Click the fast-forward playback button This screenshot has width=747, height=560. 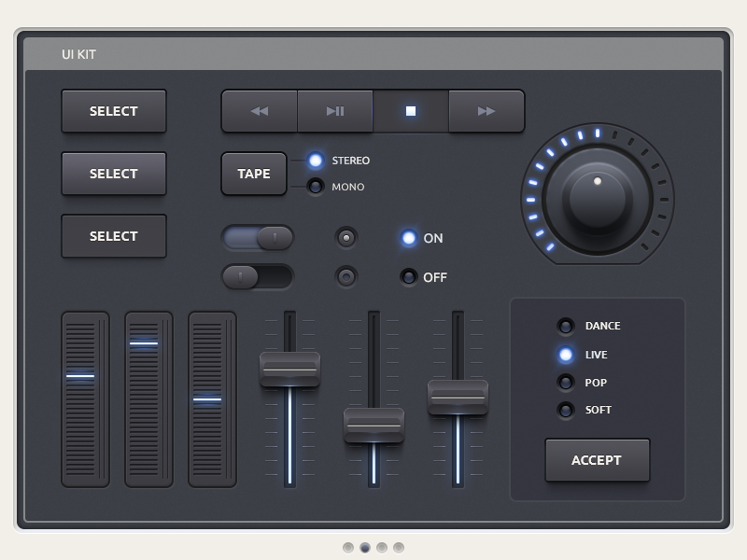(486, 111)
